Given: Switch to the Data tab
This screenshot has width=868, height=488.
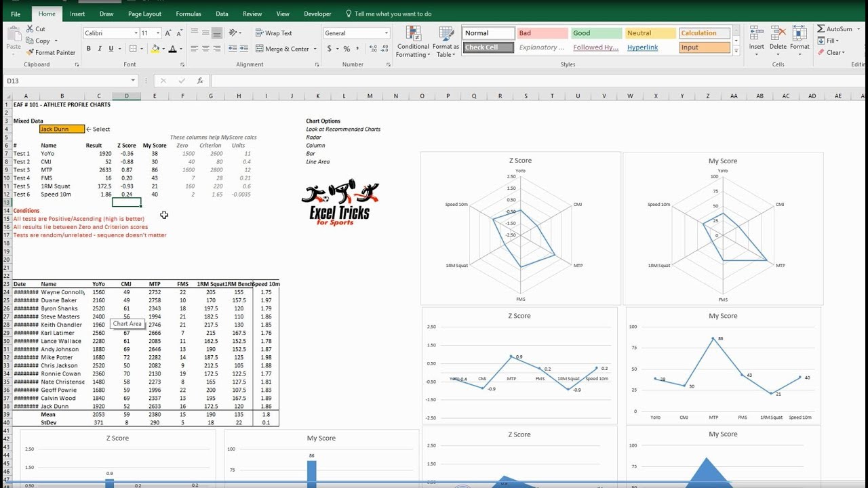Looking at the screenshot, I should coord(222,14).
